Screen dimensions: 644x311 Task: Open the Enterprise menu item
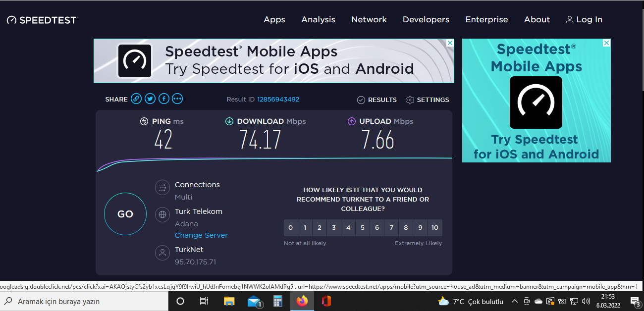(x=486, y=19)
